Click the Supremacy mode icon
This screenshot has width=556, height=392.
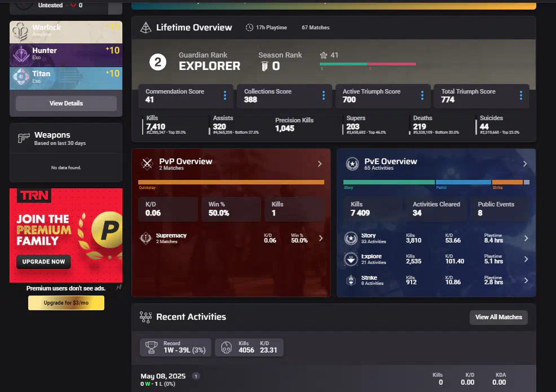click(x=146, y=239)
